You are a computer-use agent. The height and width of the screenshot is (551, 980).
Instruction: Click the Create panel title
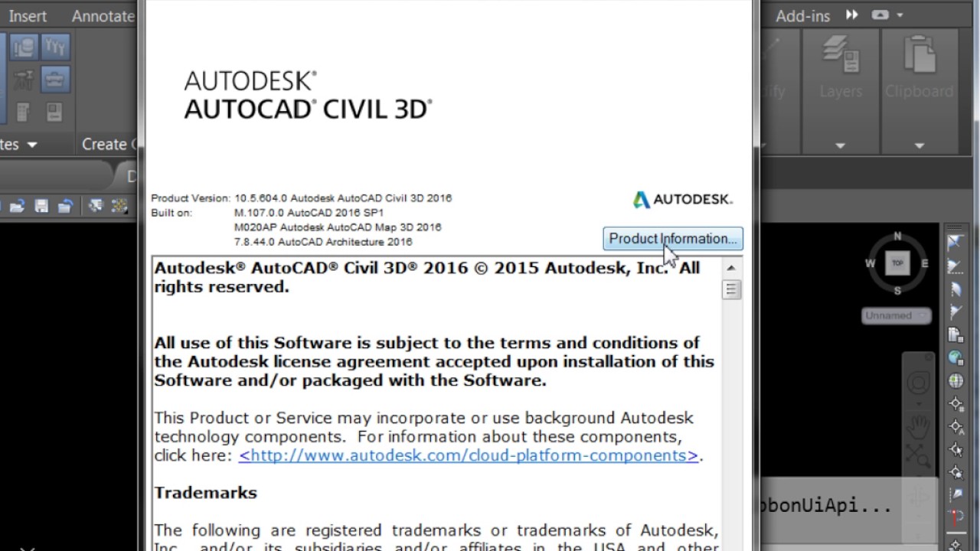click(x=107, y=144)
